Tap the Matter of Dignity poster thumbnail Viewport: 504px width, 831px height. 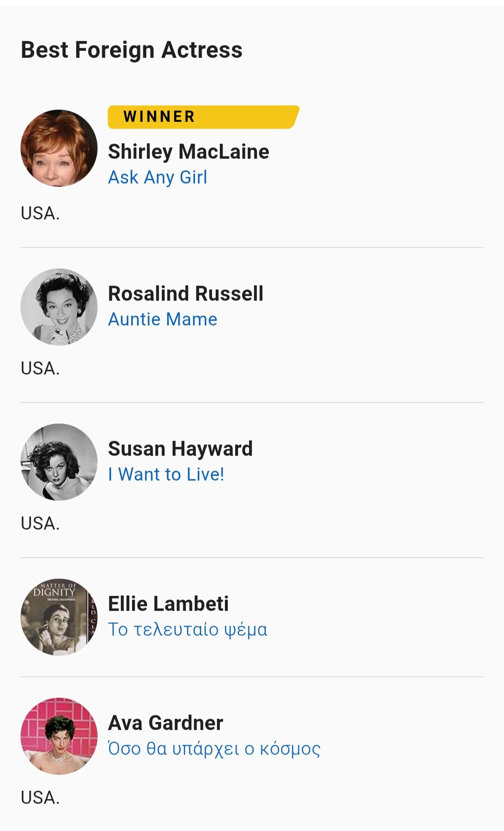point(59,617)
